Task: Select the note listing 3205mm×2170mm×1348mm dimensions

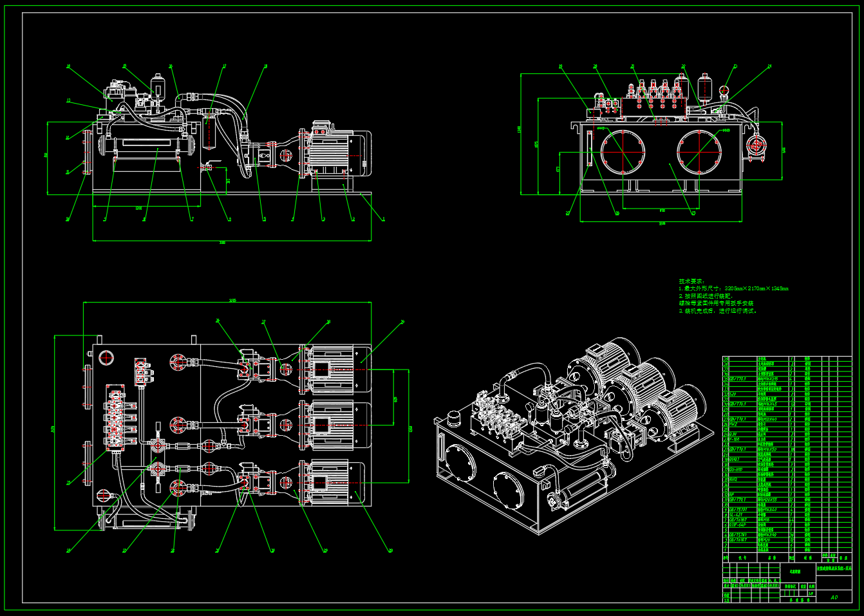Action: pos(733,288)
